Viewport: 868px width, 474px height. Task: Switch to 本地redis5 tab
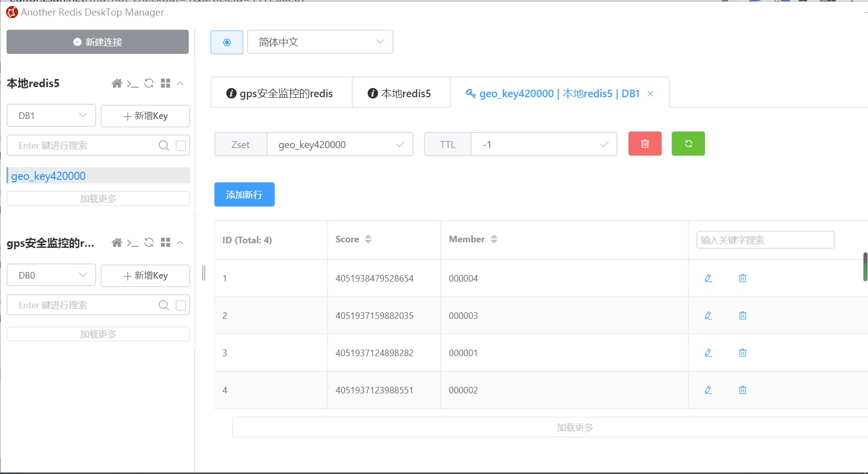click(401, 93)
